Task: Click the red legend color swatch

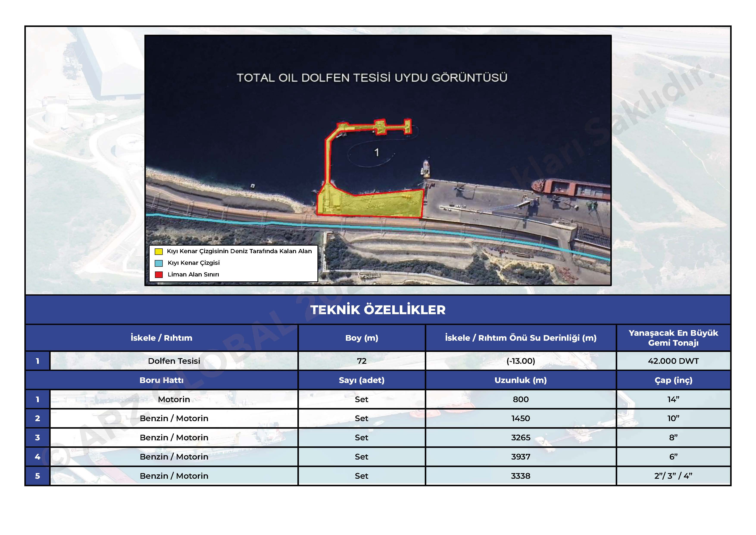Action: pyautogui.click(x=159, y=275)
